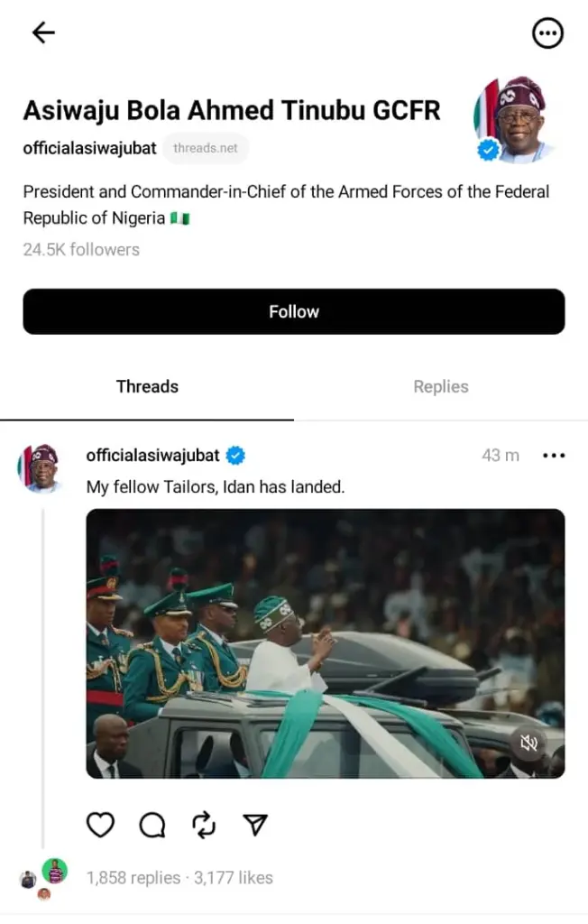Open the post options ellipsis menu
Viewport: 588px width, 924px height.
(x=554, y=456)
